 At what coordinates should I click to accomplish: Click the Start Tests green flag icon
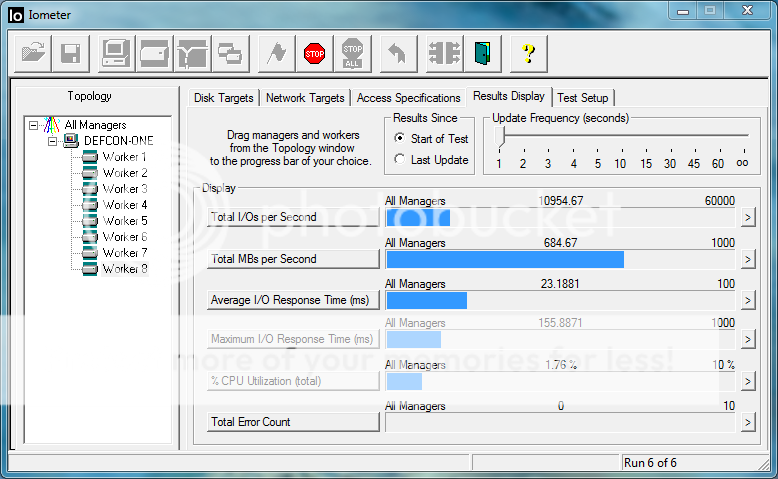click(275, 53)
